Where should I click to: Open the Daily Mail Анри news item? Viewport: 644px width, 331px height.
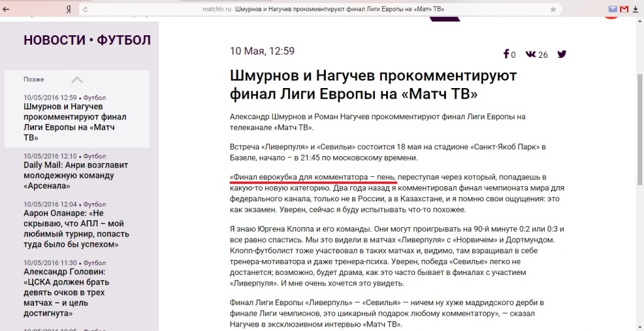[x=76, y=176]
